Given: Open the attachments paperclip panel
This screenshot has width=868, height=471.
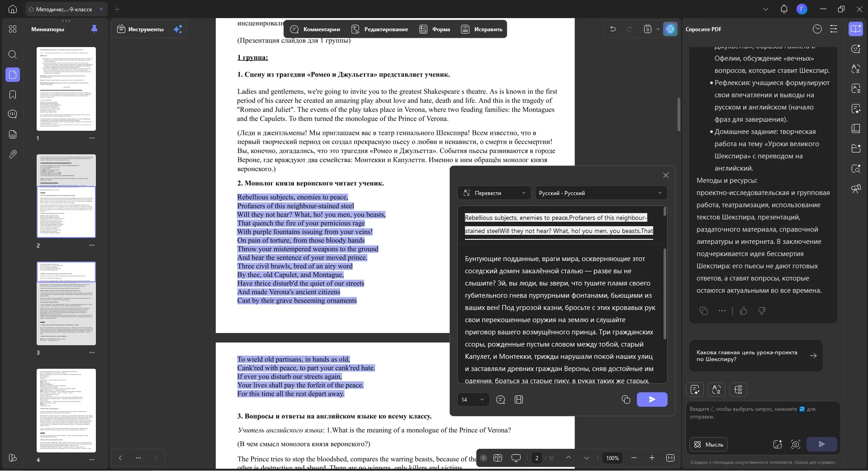Looking at the screenshot, I should coord(13,154).
